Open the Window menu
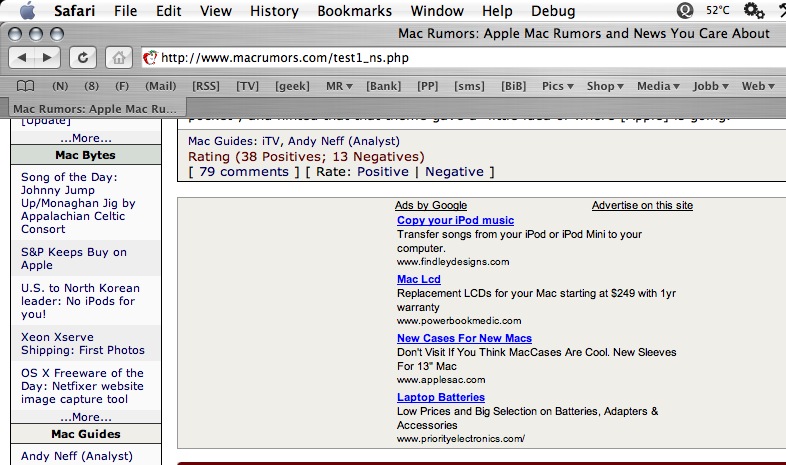Screen dimensions: 786x465 tap(437, 11)
